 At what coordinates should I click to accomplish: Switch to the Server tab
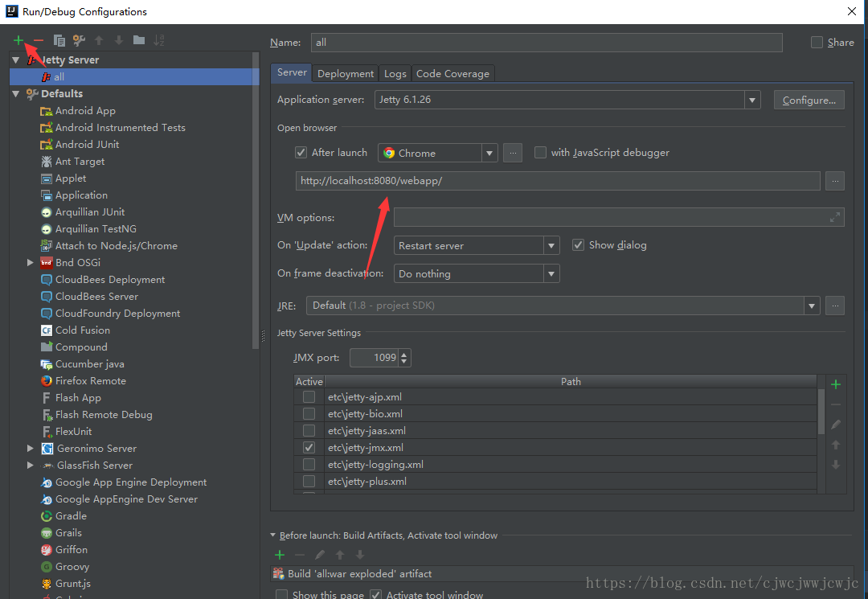click(x=292, y=72)
